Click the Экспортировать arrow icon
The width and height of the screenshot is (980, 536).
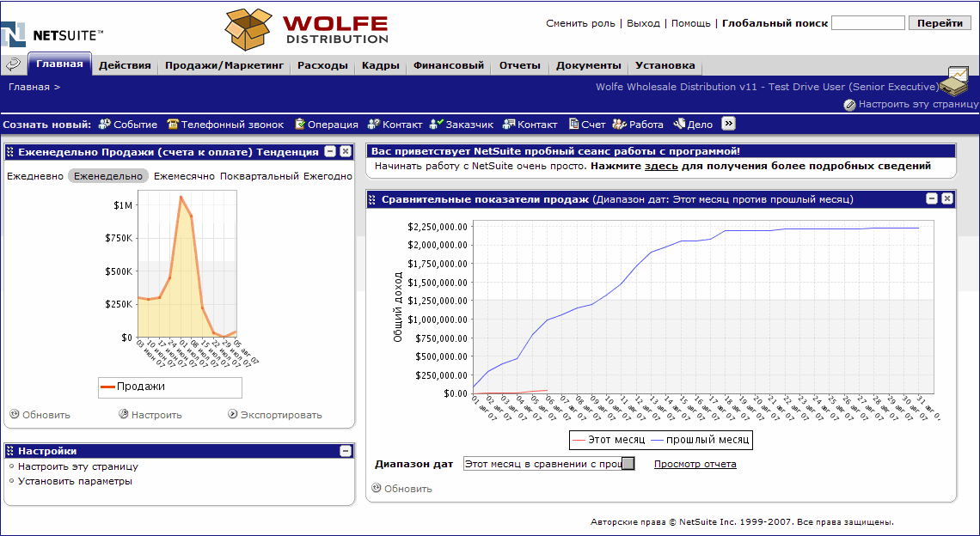232,413
